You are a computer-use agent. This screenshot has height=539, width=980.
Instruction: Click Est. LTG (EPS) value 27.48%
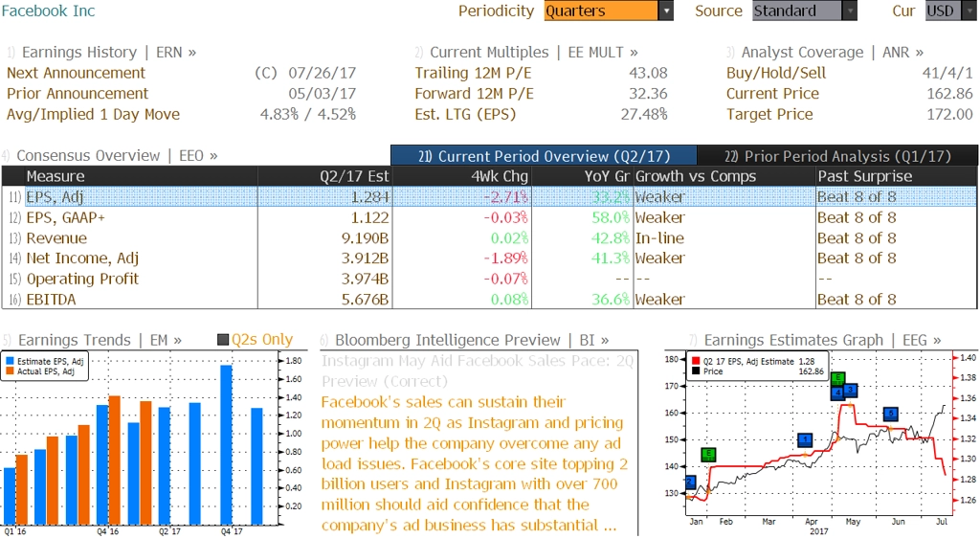click(644, 115)
